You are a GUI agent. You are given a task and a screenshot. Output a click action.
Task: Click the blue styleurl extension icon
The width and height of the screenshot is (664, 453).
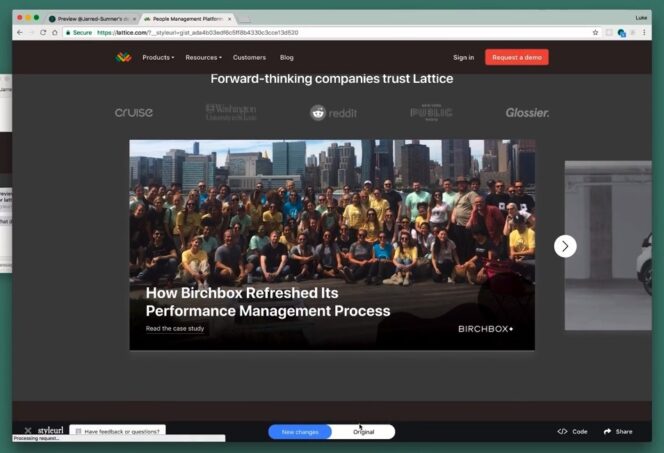tap(621, 33)
